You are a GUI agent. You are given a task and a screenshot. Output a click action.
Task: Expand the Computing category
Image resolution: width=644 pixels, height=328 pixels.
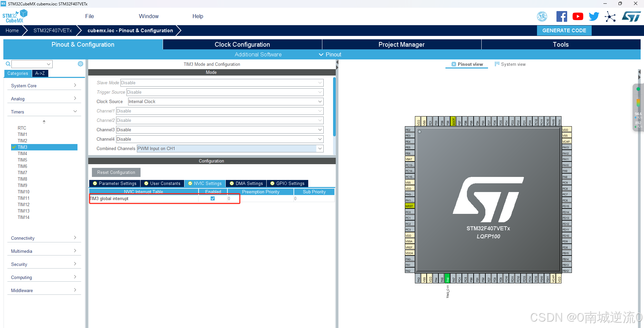coord(44,277)
